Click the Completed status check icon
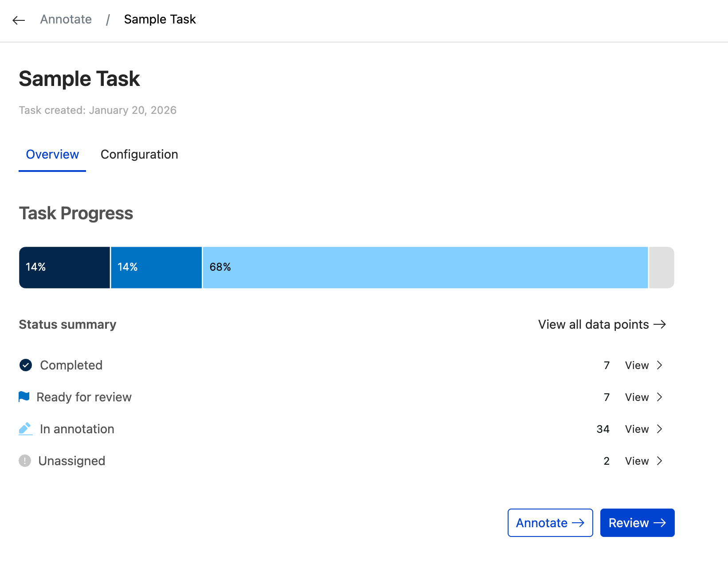Screen dimensions: 728x583 point(25,365)
